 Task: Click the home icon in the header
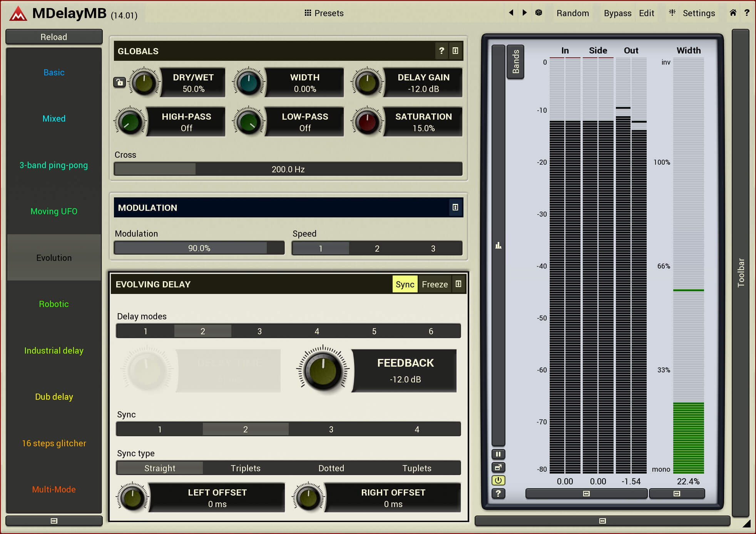[x=733, y=13]
